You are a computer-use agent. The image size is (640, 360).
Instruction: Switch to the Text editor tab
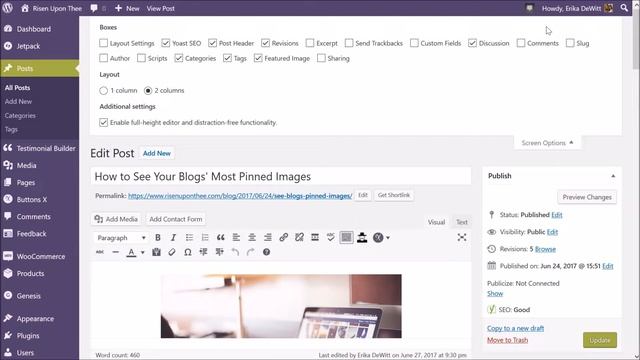point(462,222)
